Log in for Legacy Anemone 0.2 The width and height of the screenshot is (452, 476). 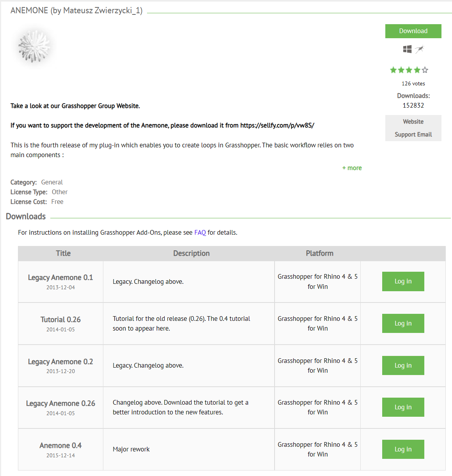(403, 365)
